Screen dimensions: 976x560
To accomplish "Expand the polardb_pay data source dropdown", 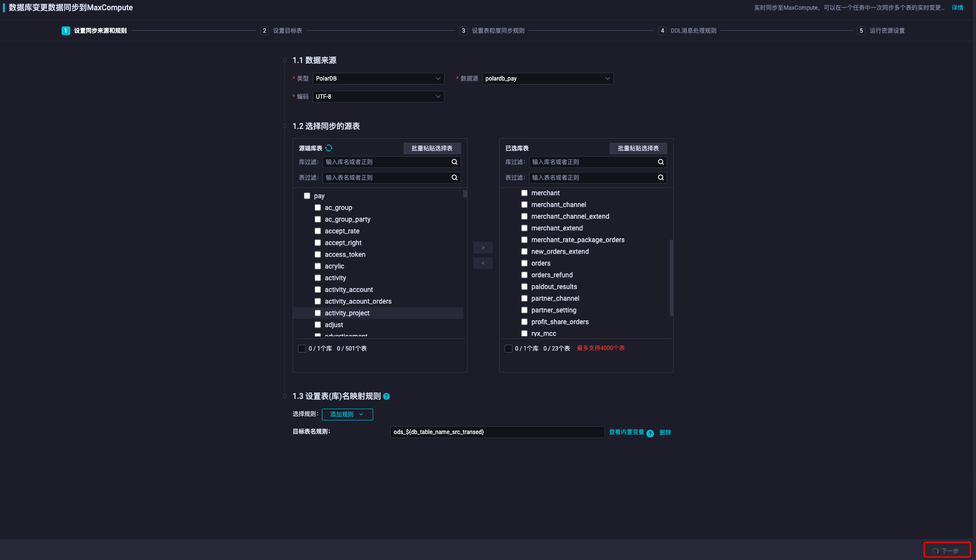I will point(547,79).
